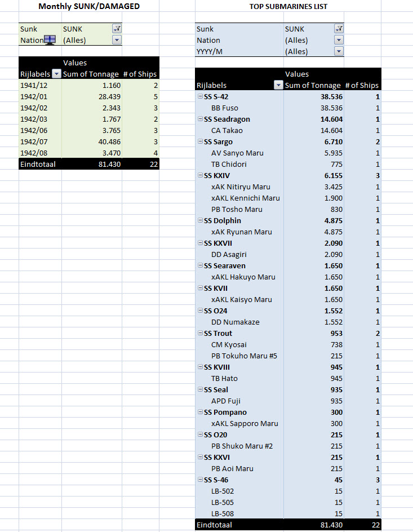Collapse the SS Seal group
Screen dimensions: 413x532
tap(201, 389)
